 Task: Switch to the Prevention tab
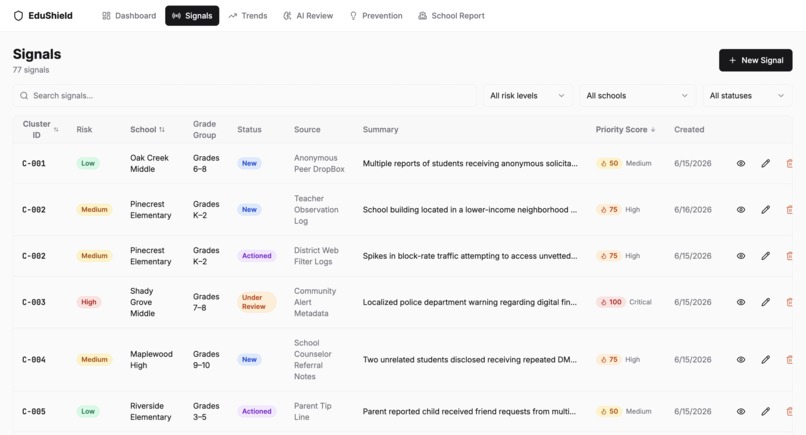pyautogui.click(x=376, y=16)
